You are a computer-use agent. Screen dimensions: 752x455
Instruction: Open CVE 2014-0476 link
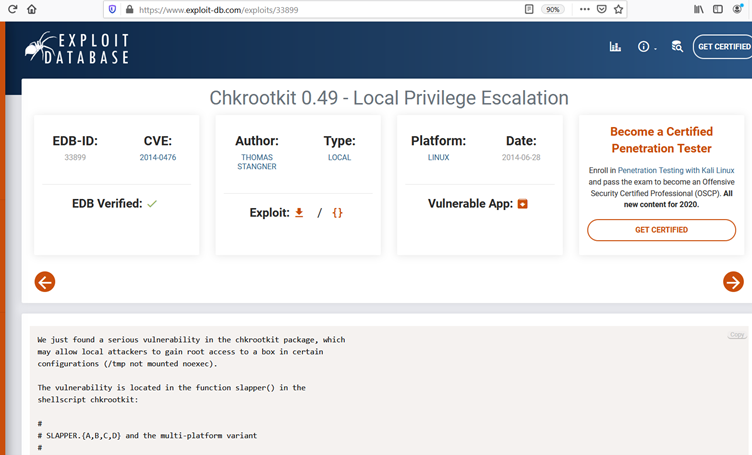[158, 158]
